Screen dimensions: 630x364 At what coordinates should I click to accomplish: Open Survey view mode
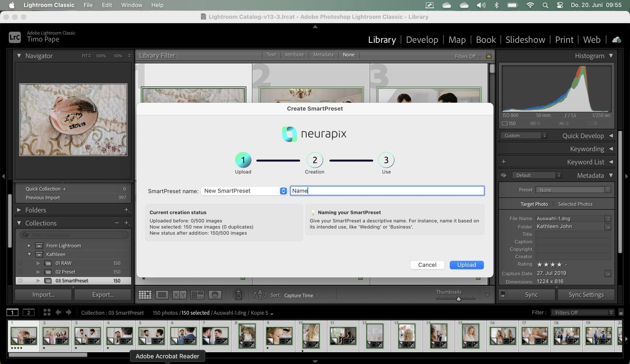click(197, 295)
